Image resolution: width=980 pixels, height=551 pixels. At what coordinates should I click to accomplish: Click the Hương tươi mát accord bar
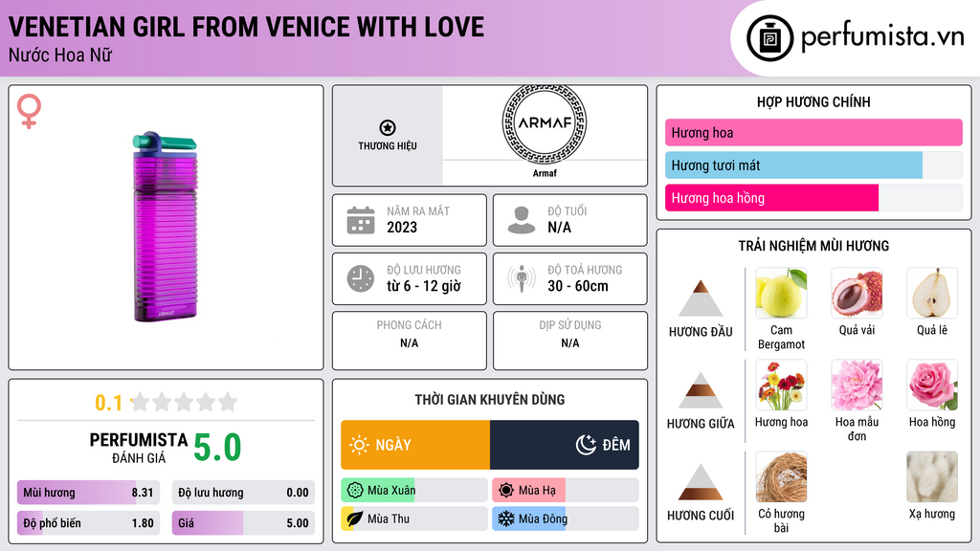(793, 165)
